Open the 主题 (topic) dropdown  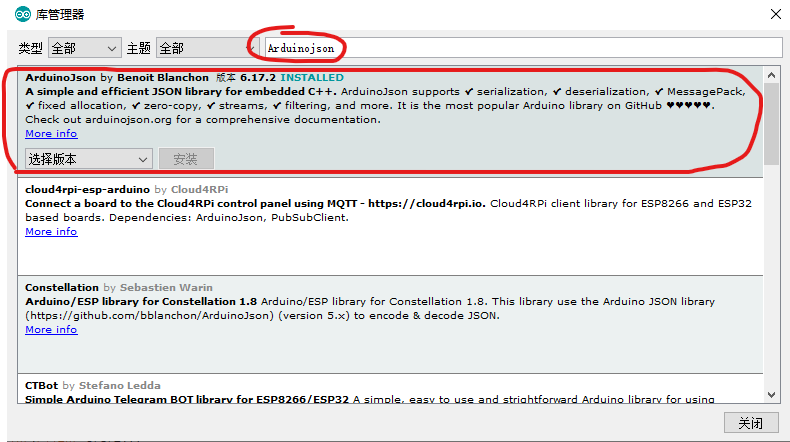point(208,48)
